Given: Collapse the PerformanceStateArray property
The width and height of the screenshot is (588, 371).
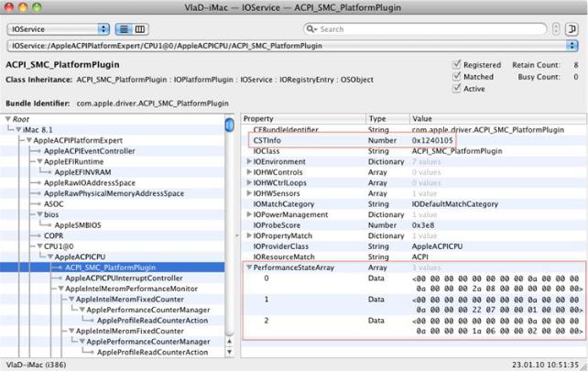Looking at the screenshot, I should (248, 267).
